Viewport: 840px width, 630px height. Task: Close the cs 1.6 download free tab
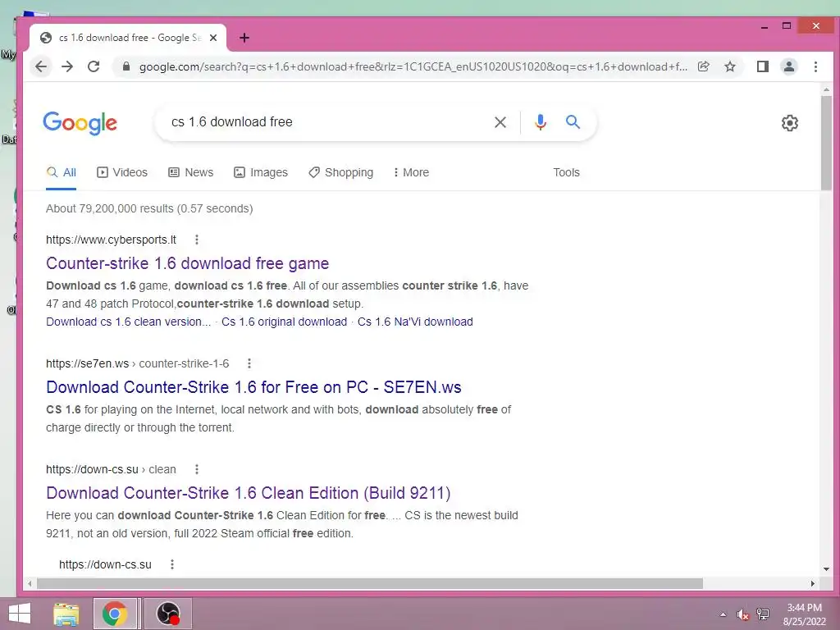coord(213,38)
